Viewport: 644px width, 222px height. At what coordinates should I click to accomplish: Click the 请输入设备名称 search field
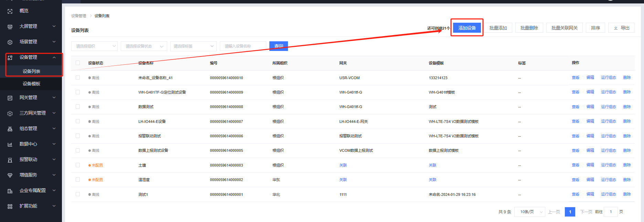pyautogui.click(x=243, y=46)
